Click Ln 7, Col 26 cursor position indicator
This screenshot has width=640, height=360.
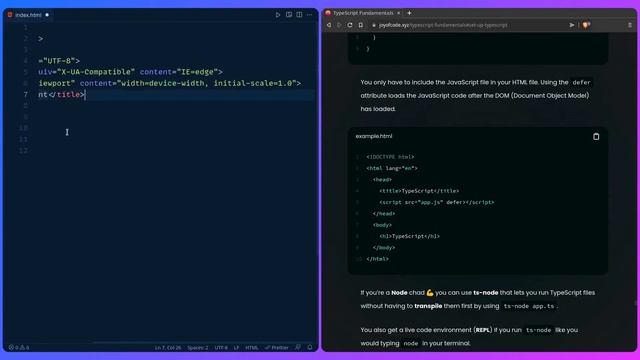pos(167,348)
